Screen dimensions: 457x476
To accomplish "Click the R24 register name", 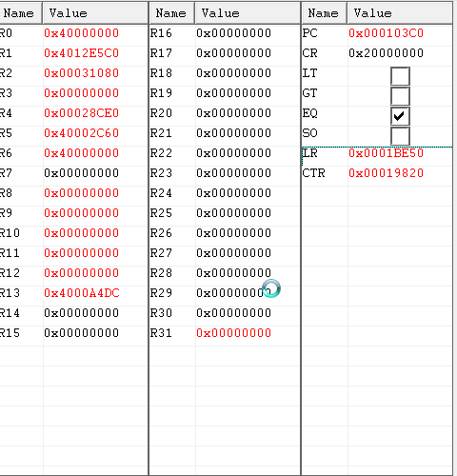I will tap(161, 193).
